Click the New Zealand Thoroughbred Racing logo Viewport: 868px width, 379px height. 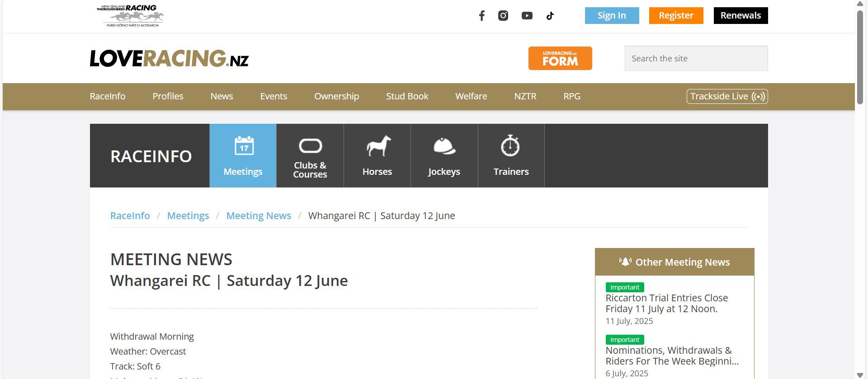[x=130, y=16]
